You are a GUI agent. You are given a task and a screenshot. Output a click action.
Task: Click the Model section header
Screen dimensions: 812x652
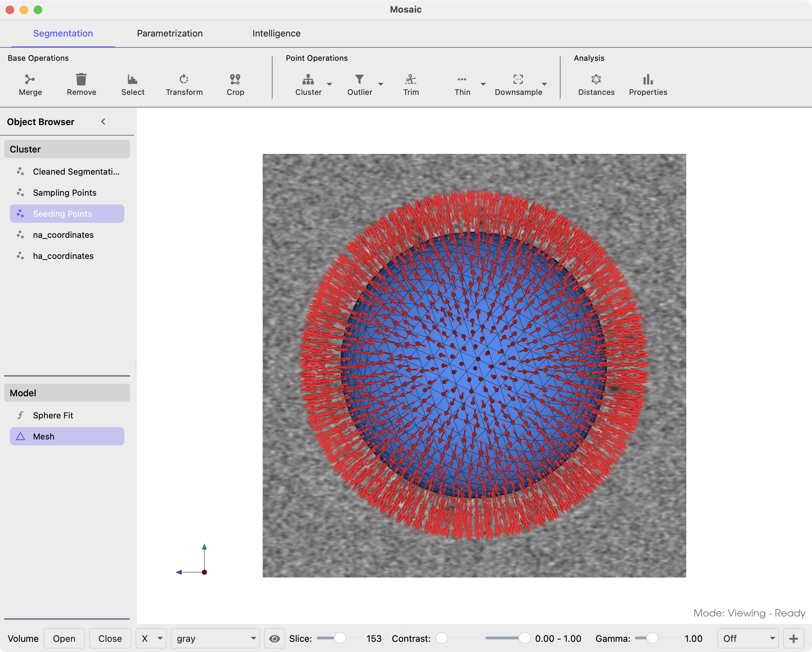point(67,393)
